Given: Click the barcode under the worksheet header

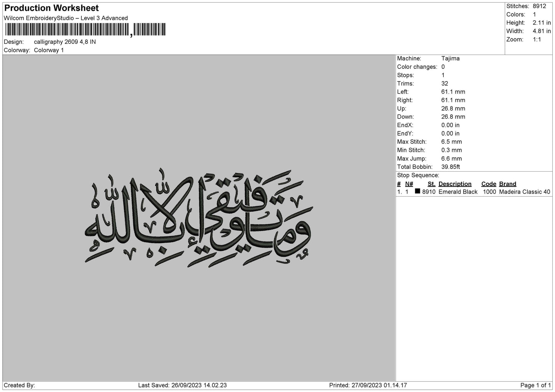Looking at the screenshot, I should tap(85, 30).
